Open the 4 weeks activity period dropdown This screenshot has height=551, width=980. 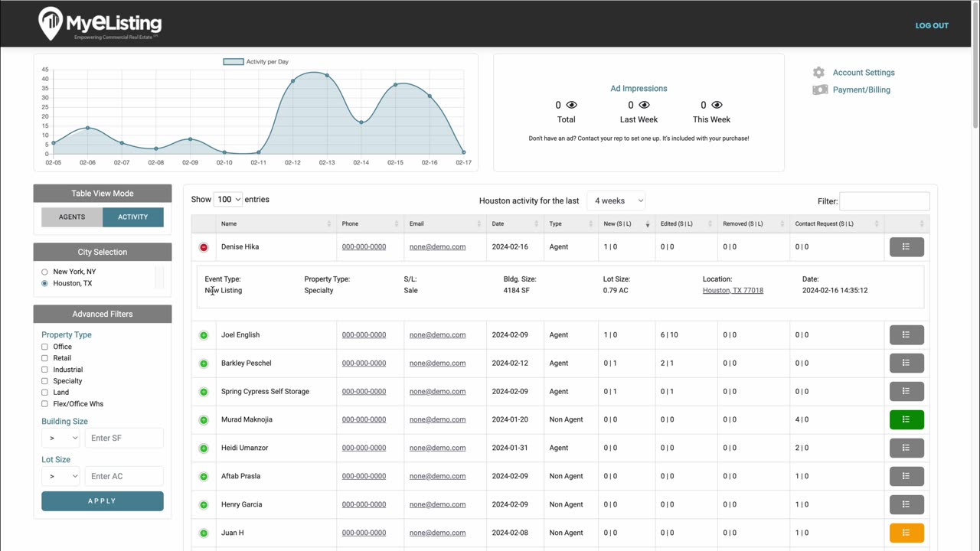(x=616, y=201)
